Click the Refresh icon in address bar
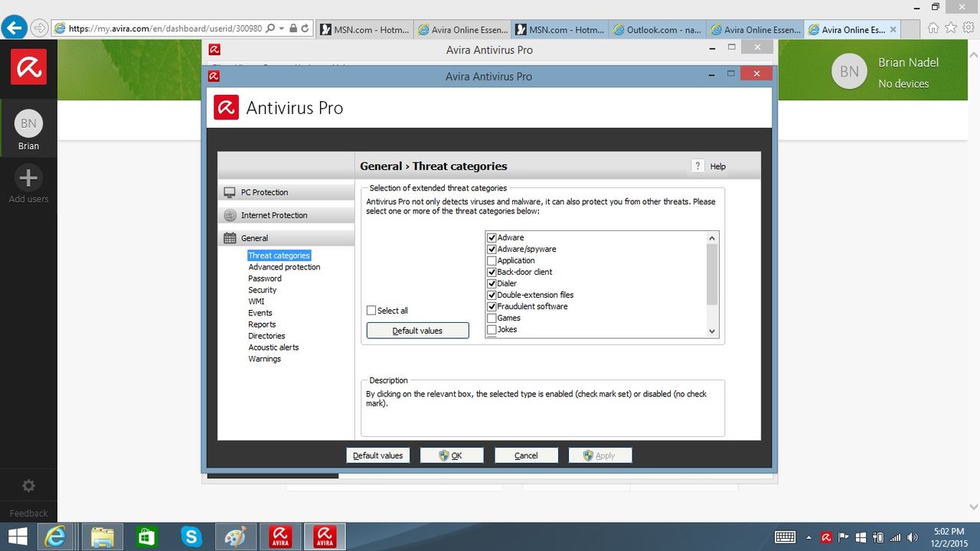 (x=305, y=28)
